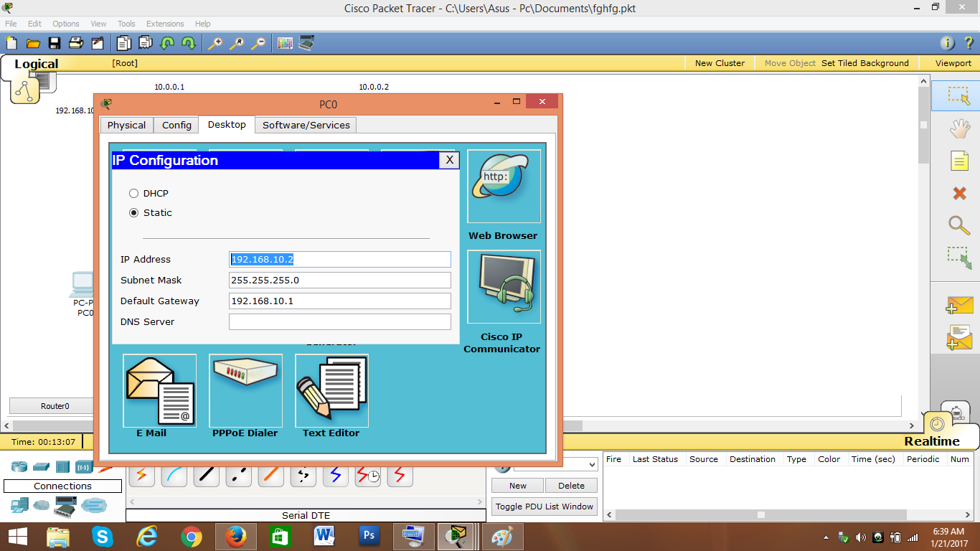The height and width of the screenshot is (551, 980).
Task: Open the Extensions menu
Action: point(164,23)
